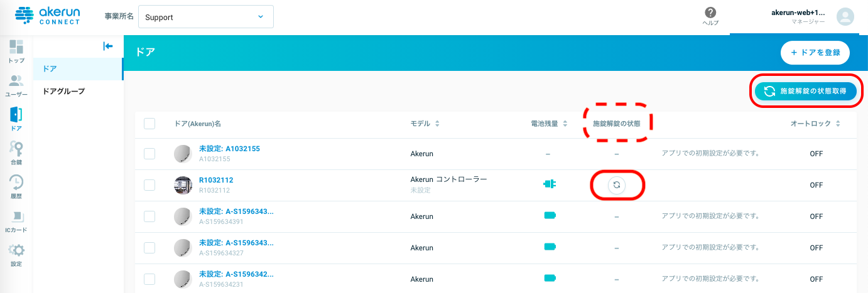Refresh lock state for R1032112

tap(617, 184)
